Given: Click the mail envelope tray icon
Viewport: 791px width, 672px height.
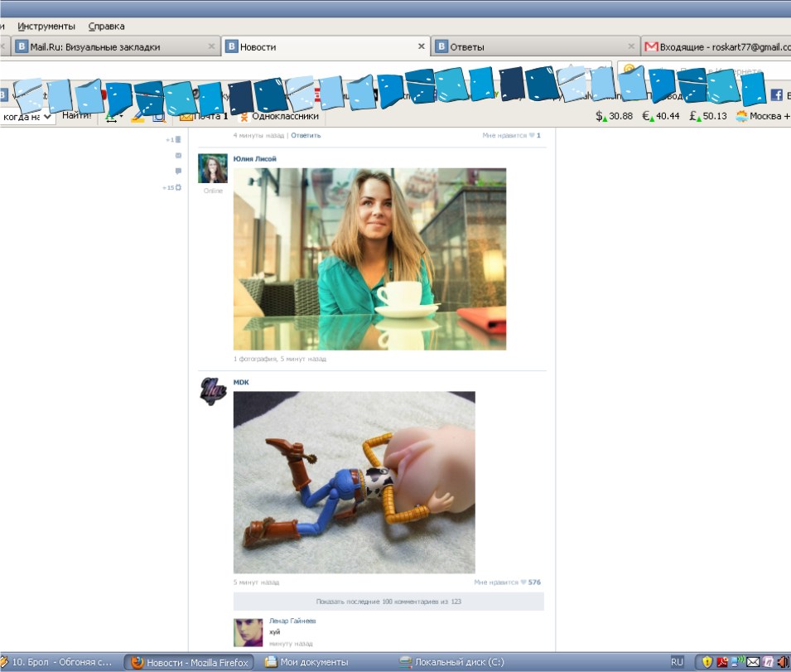Looking at the screenshot, I should [x=753, y=662].
